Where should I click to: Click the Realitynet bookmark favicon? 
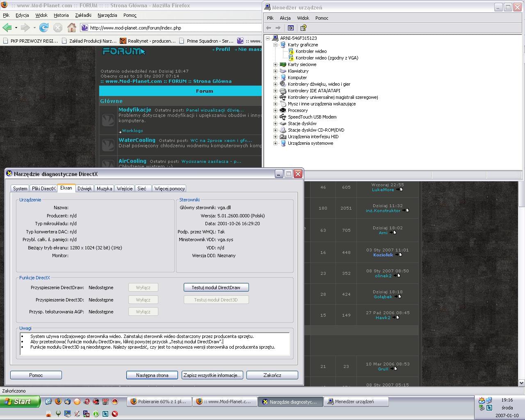[123, 41]
